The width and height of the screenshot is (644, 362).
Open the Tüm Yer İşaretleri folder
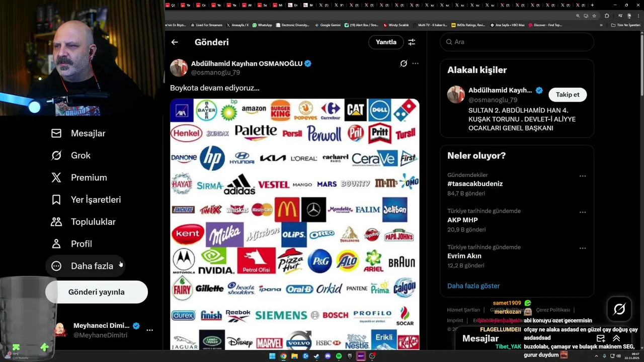(626, 25)
